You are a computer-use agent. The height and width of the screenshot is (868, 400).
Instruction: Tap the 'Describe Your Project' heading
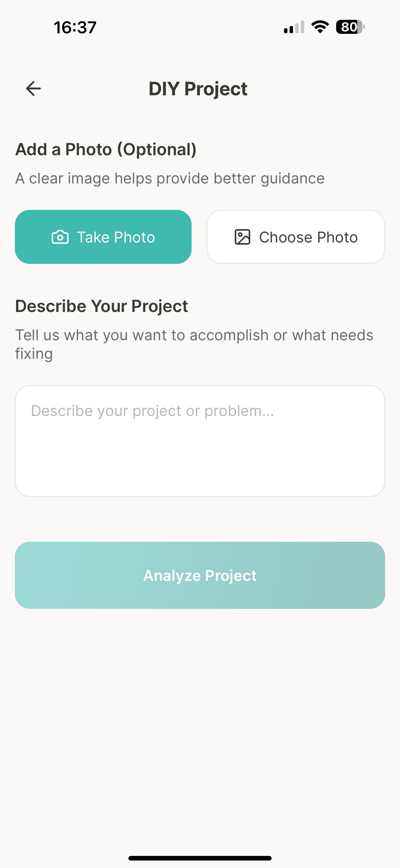[x=101, y=306]
